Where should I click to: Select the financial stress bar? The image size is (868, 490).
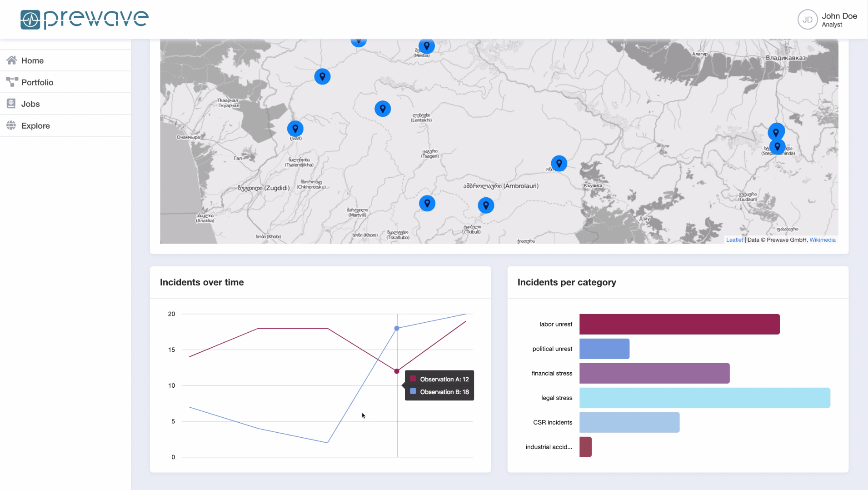point(654,373)
